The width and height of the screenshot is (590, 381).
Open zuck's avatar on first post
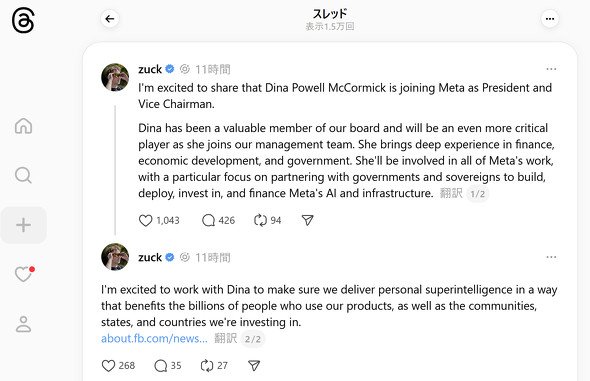click(115, 77)
